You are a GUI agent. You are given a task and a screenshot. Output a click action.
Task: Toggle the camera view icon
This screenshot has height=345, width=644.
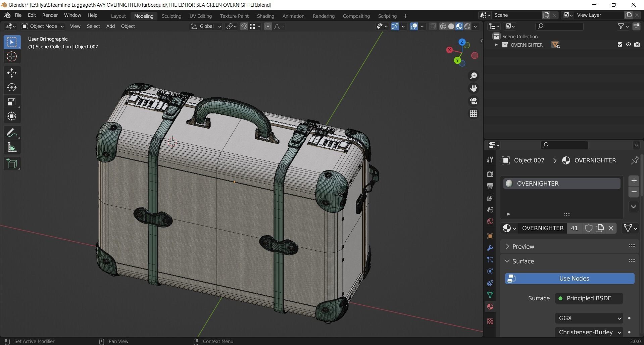474,101
